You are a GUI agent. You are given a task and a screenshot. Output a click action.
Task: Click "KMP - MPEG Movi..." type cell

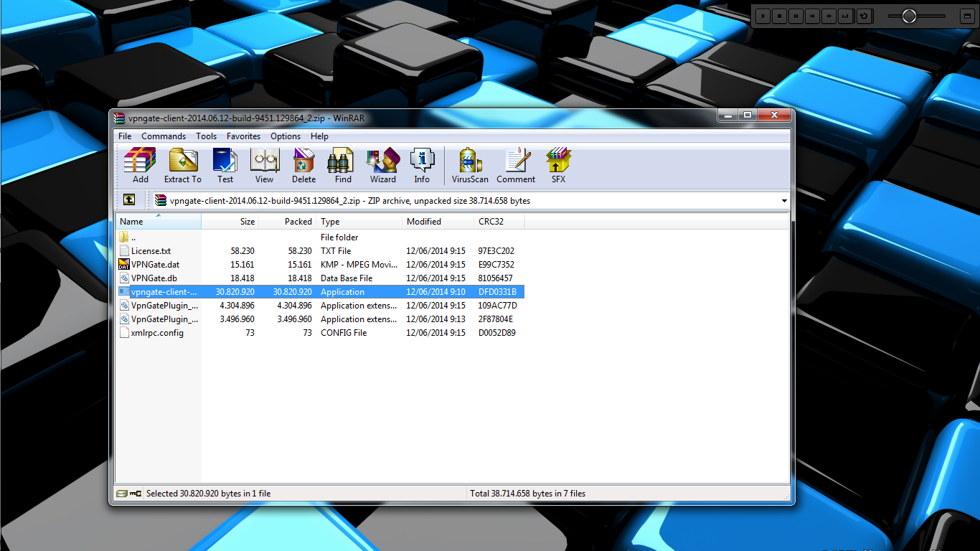[x=359, y=265]
